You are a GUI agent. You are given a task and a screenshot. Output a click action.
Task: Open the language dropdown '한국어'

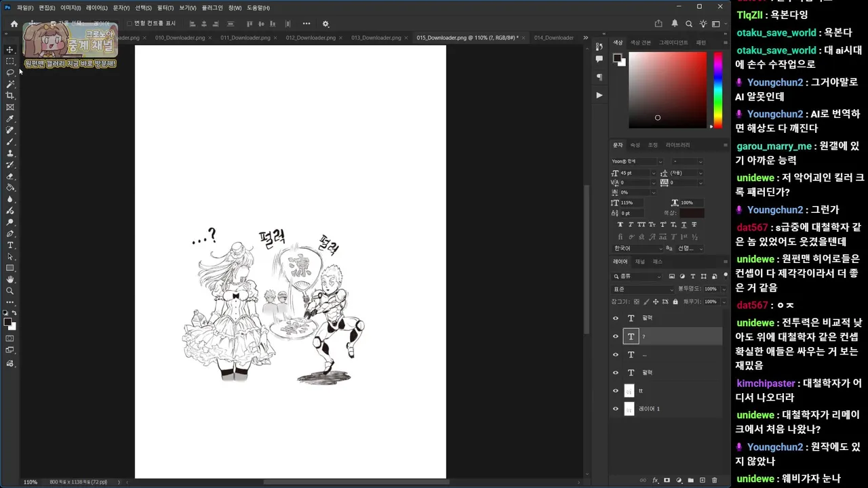pyautogui.click(x=637, y=248)
